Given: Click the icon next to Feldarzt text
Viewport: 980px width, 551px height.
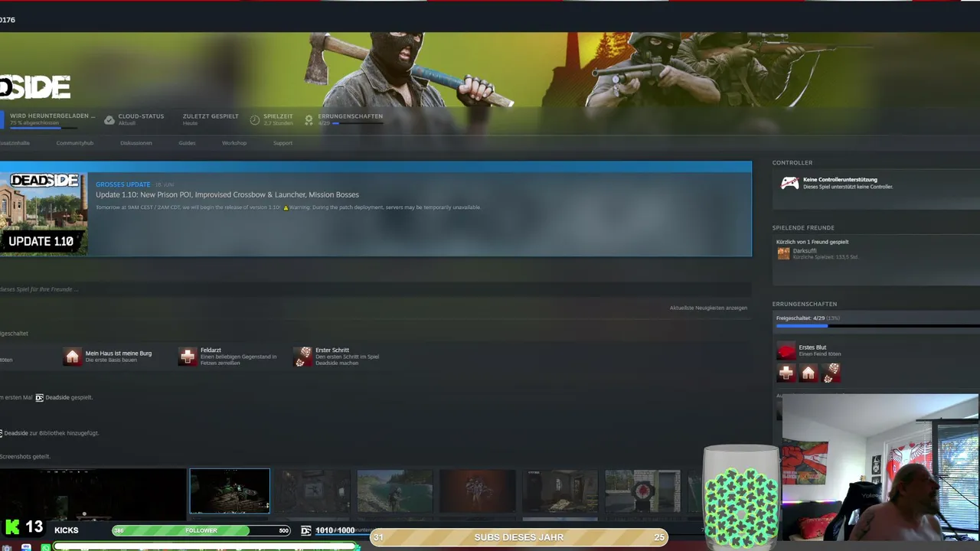Looking at the screenshot, I should [188, 357].
